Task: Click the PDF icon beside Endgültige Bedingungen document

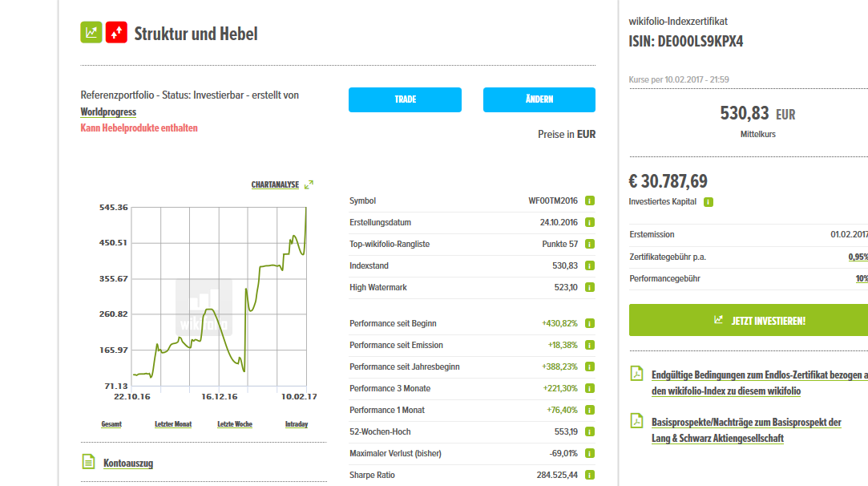Action: (636, 374)
